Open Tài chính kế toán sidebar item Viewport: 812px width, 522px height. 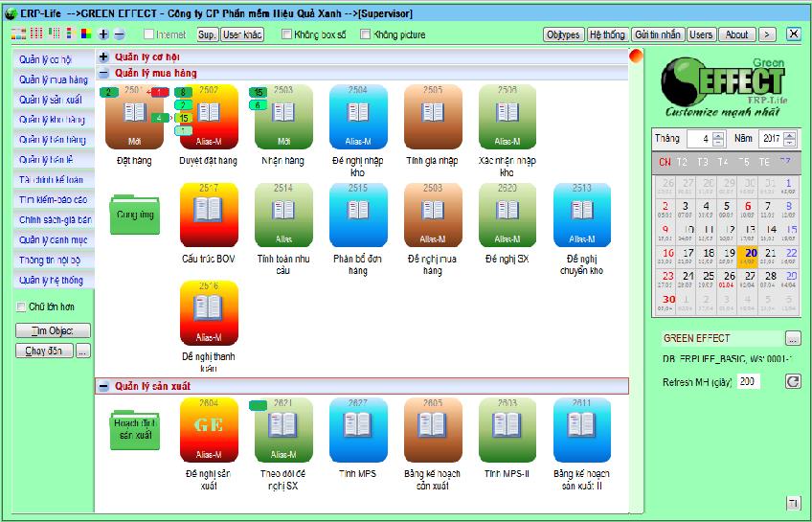click(x=53, y=179)
